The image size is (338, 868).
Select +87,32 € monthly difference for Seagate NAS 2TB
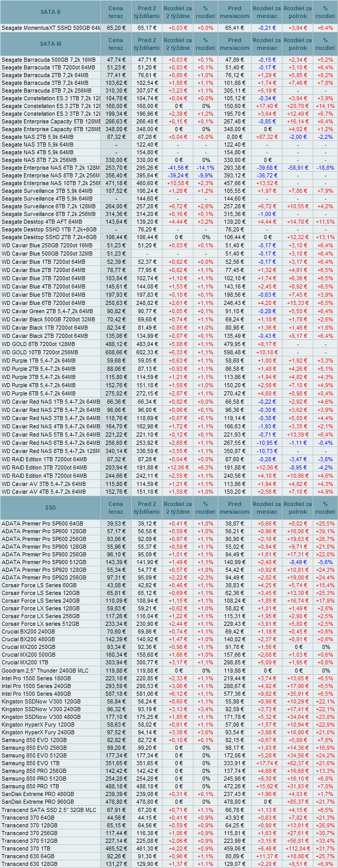[266, 137]
